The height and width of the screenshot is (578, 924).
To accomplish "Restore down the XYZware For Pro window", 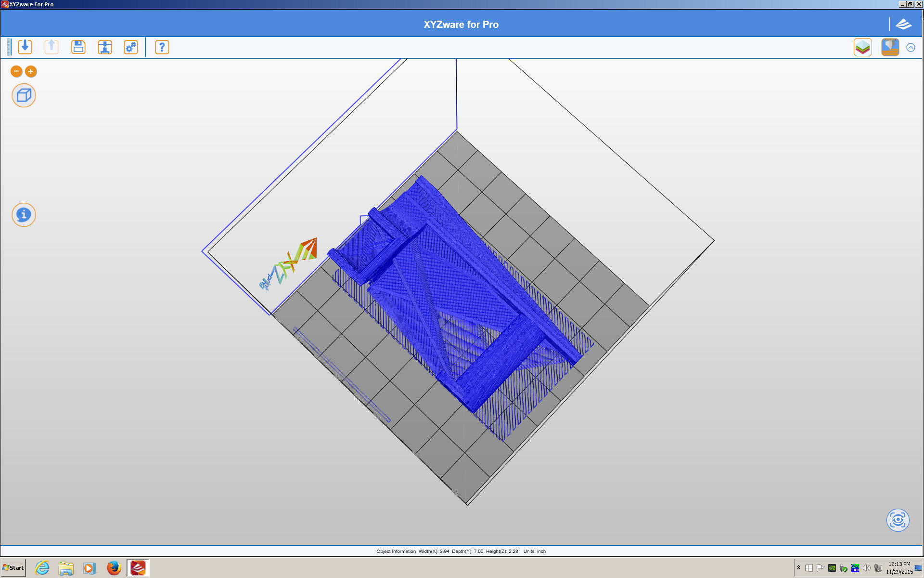I will (x=910, y=4).
